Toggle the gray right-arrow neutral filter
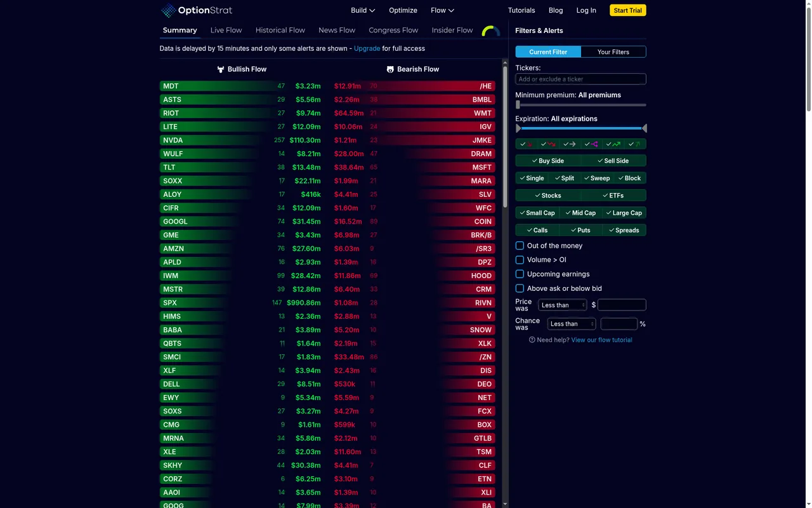812x508 pixels. 570,144
